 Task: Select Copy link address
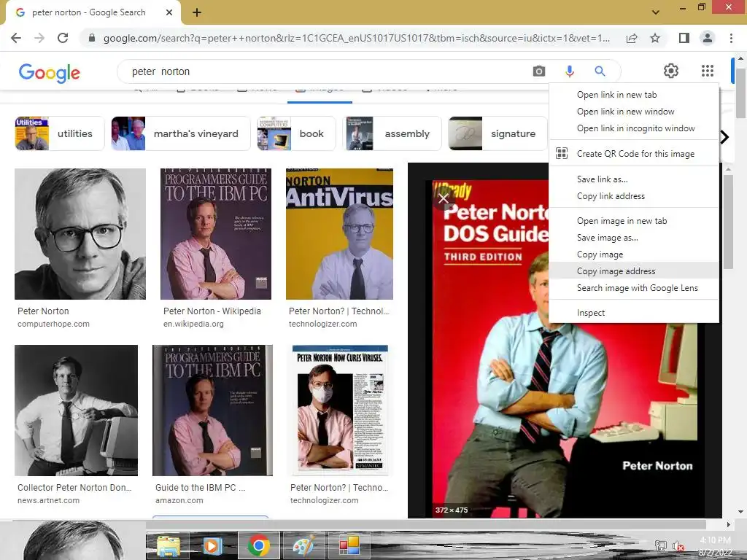[634, 196]
